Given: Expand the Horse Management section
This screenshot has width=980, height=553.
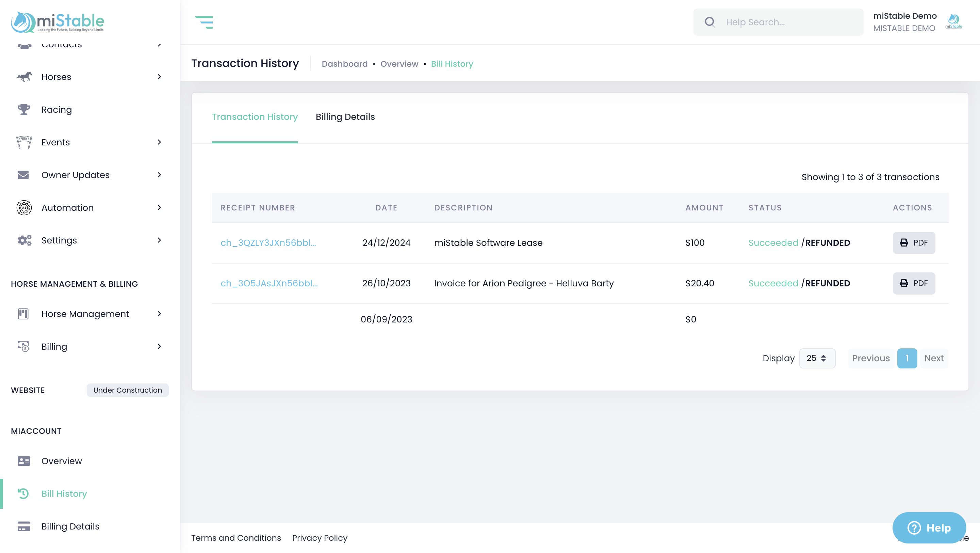Looking at the screenshot, I should (159, 314).
